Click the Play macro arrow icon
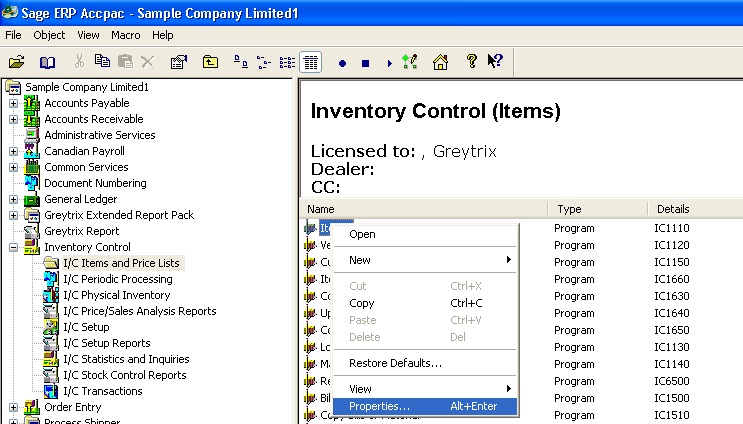Viewport: 743px width, 424px height. (x=390, y=63)
